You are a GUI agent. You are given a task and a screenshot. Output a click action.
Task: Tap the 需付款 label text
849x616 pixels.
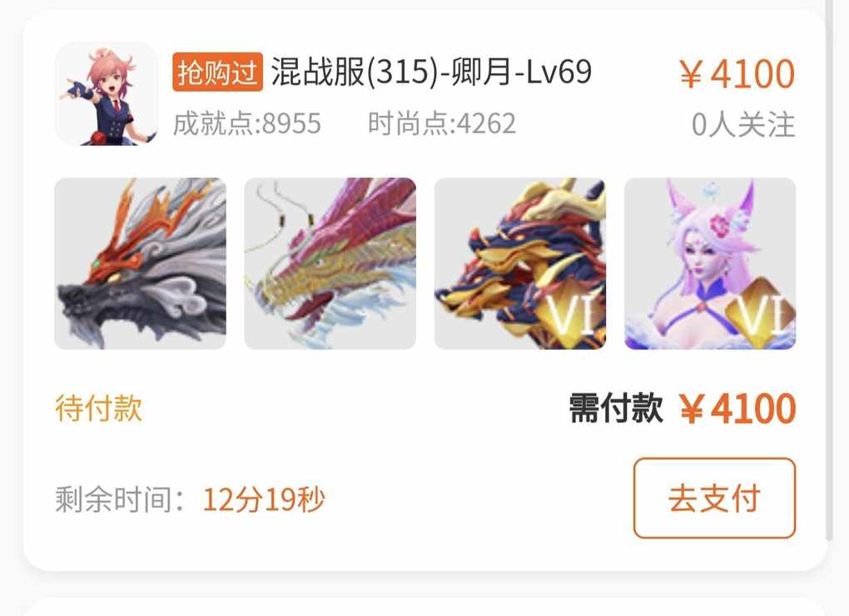(616, 408)
